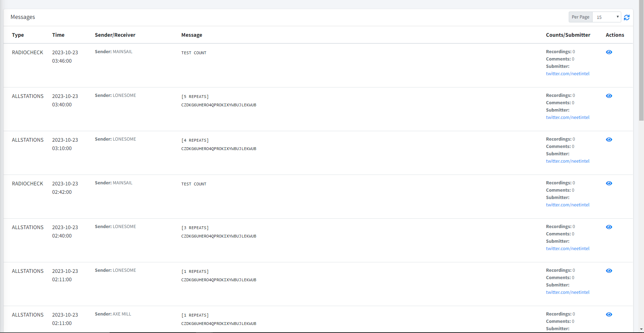
Task: View the 02:40:00 LONESOME message via eye icon
Action: 609,227
